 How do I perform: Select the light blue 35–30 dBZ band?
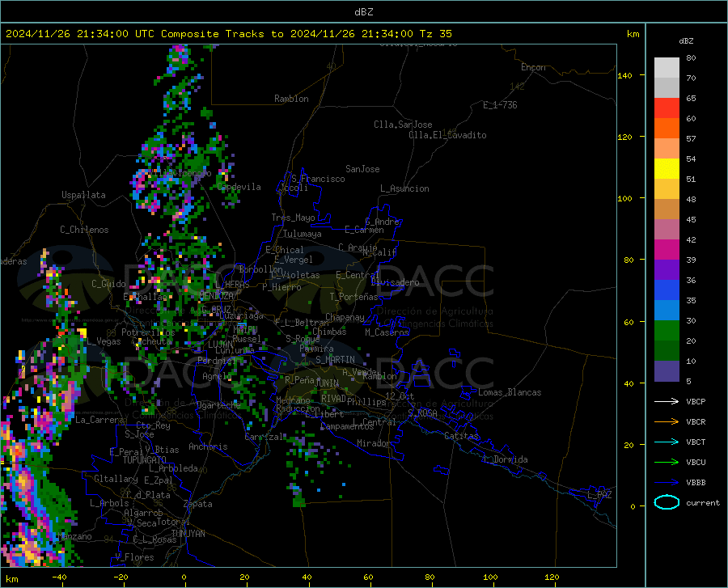[667, 311]
